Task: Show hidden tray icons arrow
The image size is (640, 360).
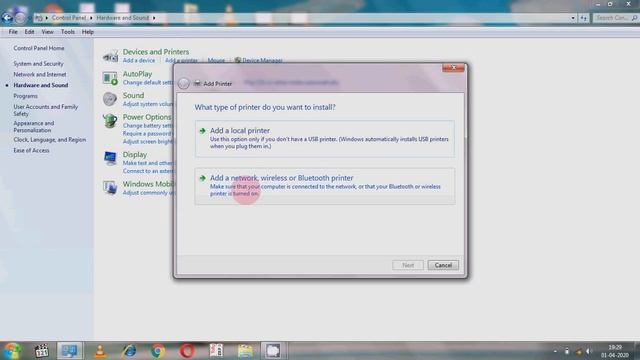Action: 555,351
